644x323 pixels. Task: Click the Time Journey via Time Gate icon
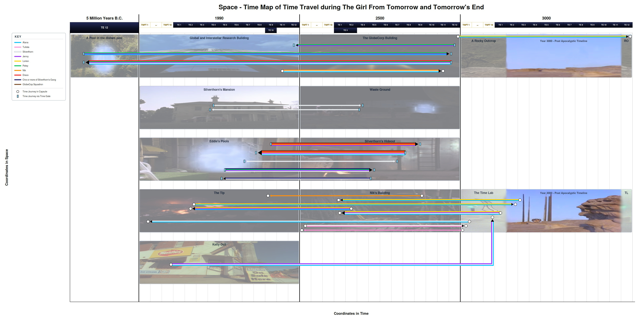(18, 96)
